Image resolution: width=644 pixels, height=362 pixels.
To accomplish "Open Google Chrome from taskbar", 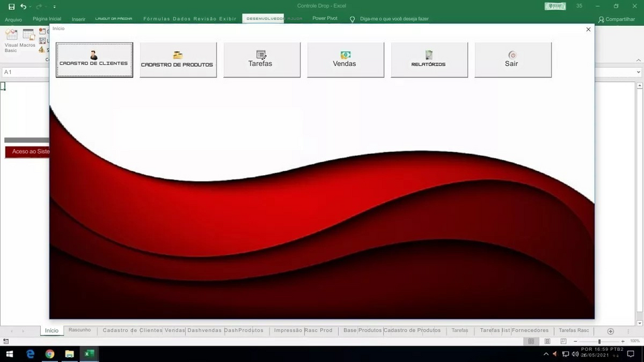I will (50, 354).
